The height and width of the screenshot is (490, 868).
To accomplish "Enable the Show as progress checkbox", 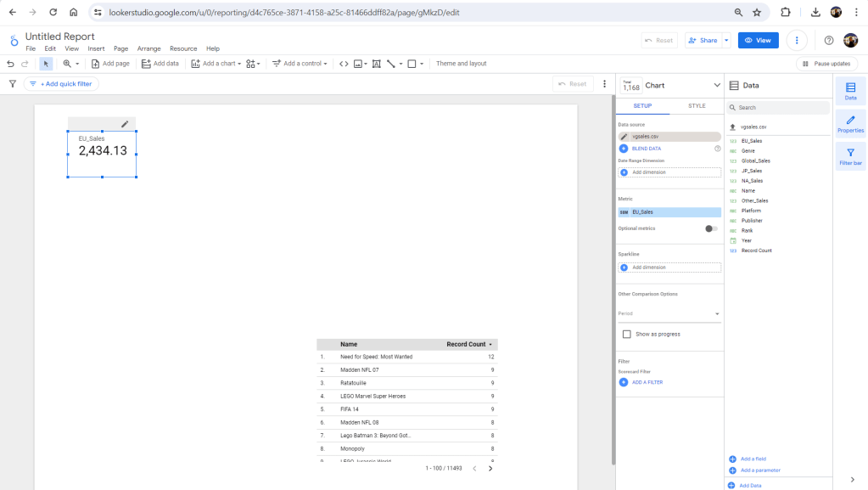I will pyautogui.click(x=627, y=335).
